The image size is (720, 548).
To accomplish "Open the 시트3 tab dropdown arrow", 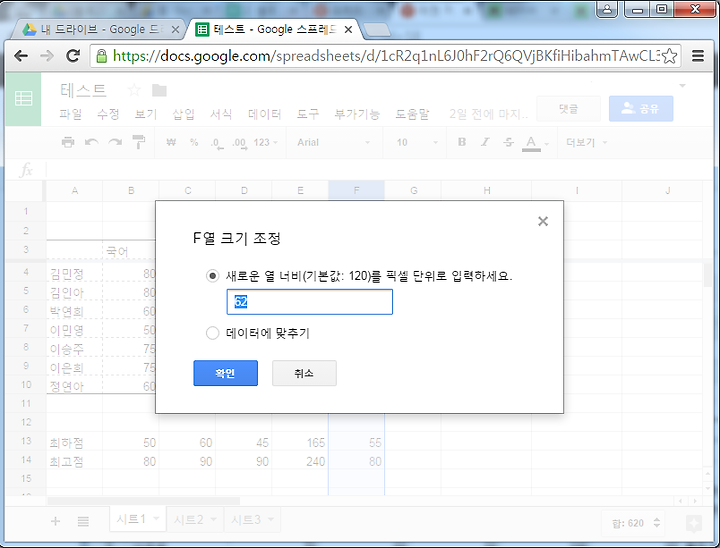I will [271, 520].
